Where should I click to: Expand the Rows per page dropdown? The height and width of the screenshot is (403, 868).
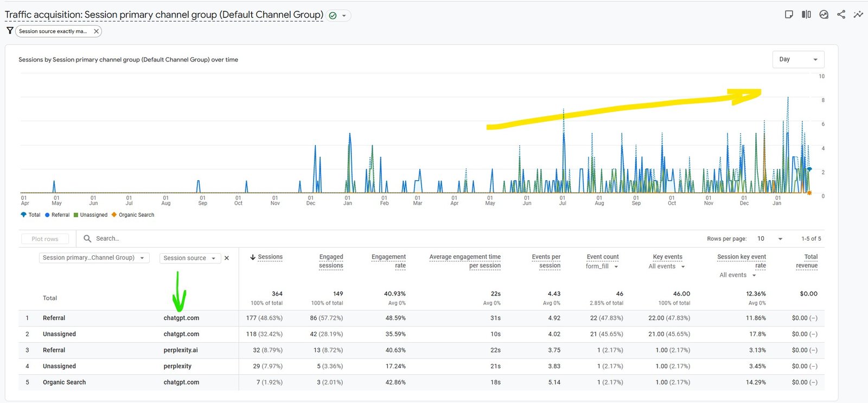pos(770,239)
